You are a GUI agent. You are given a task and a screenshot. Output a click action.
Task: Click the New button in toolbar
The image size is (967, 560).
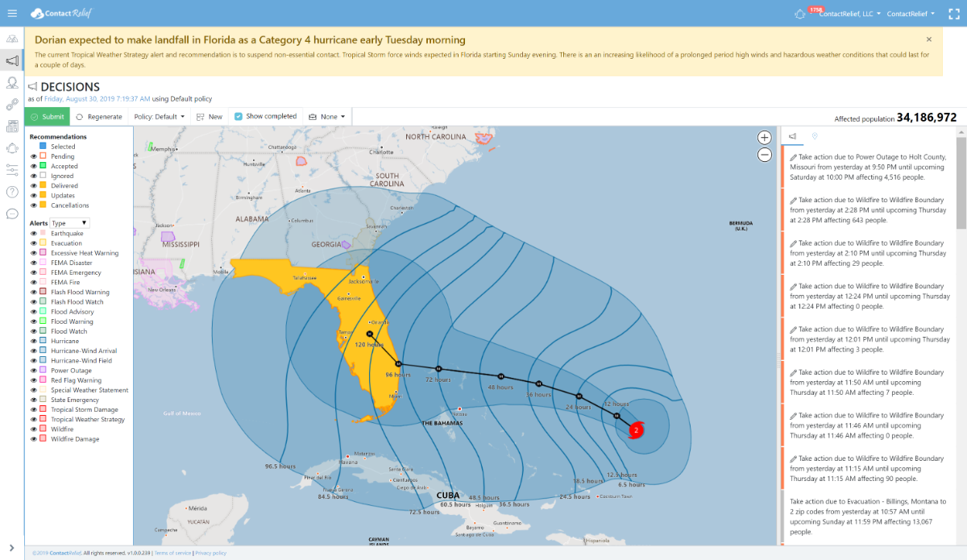pos(210,117)
